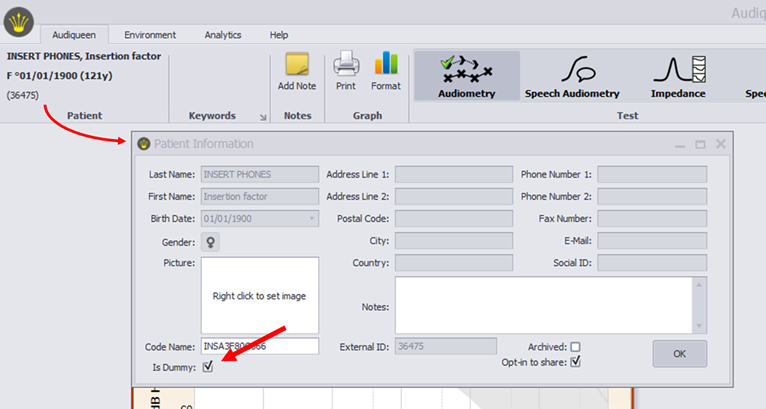Image resolution: width=766 pixels, height=409 pixels.
Task: Focus the Postal Code field
Action: click(454, 218)
